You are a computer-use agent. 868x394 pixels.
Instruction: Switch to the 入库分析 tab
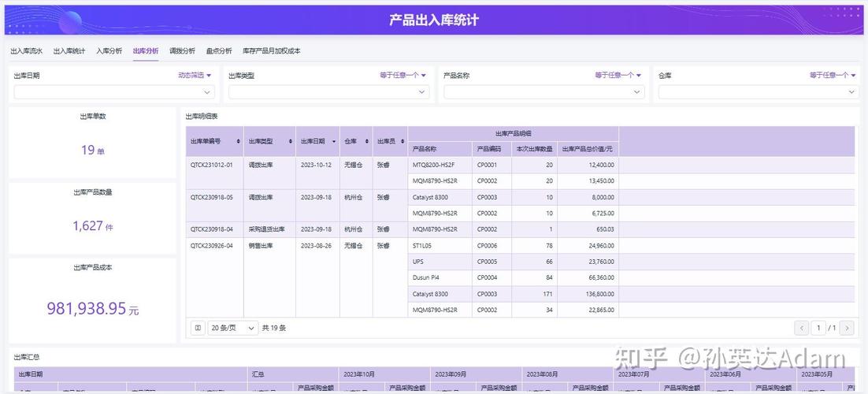coord(109,51)
